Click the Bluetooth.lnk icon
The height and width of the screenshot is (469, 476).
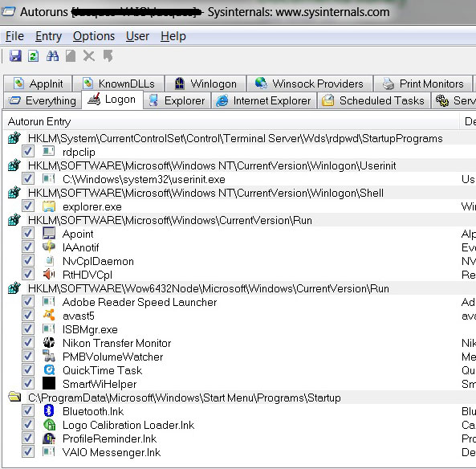point(49,410)
